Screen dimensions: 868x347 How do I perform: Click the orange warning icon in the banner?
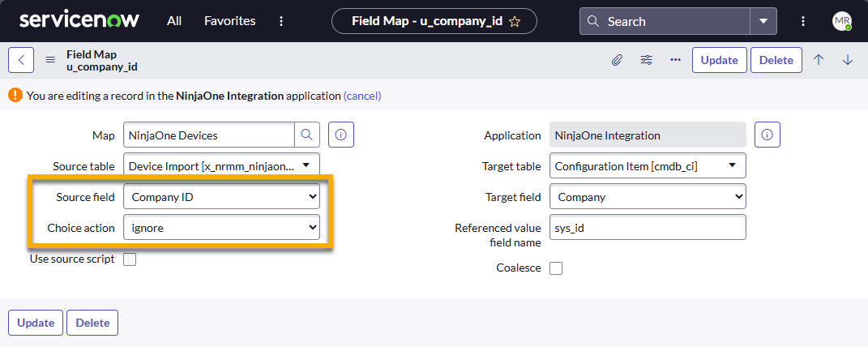[15, 96]
